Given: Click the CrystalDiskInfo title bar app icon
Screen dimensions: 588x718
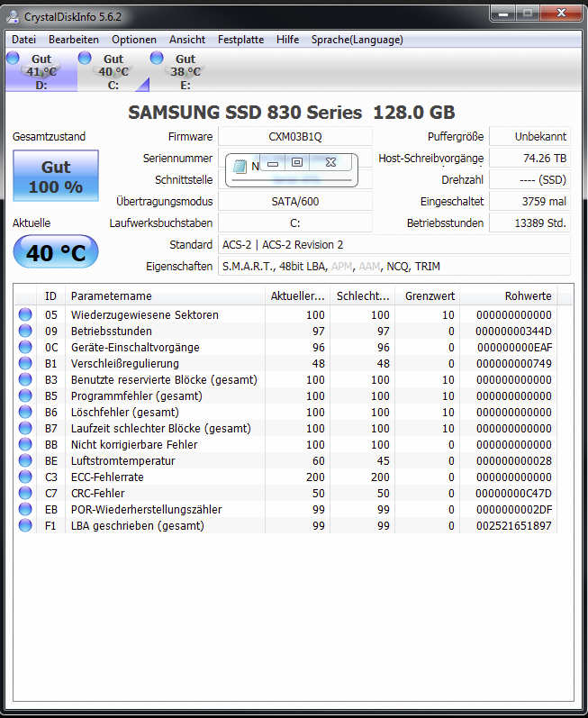Looking at the screenshot, I should pos(13,17).
